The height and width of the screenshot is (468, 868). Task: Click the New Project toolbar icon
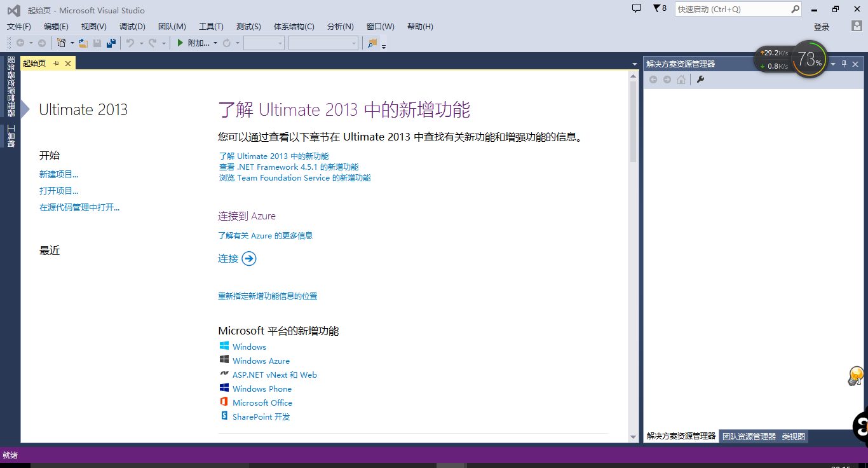61,43
